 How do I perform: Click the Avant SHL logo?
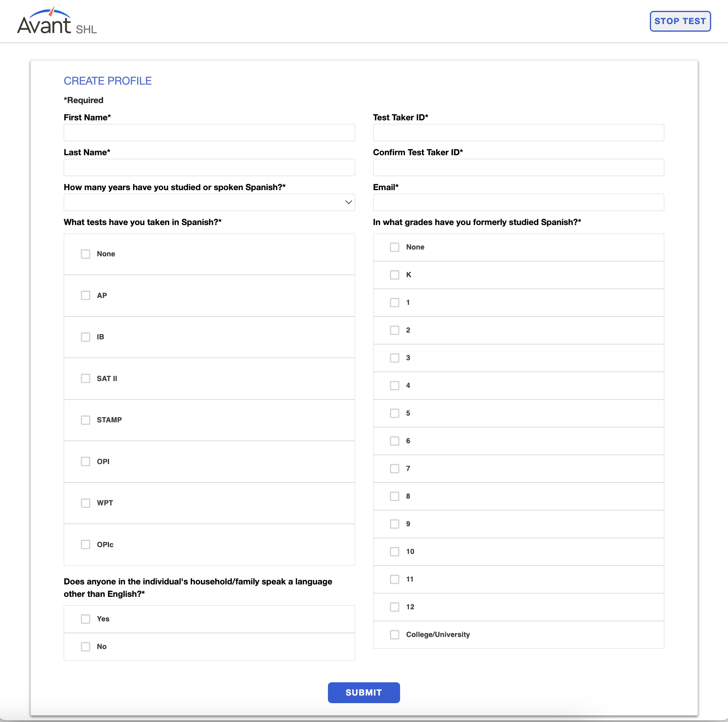click(57, 22)
